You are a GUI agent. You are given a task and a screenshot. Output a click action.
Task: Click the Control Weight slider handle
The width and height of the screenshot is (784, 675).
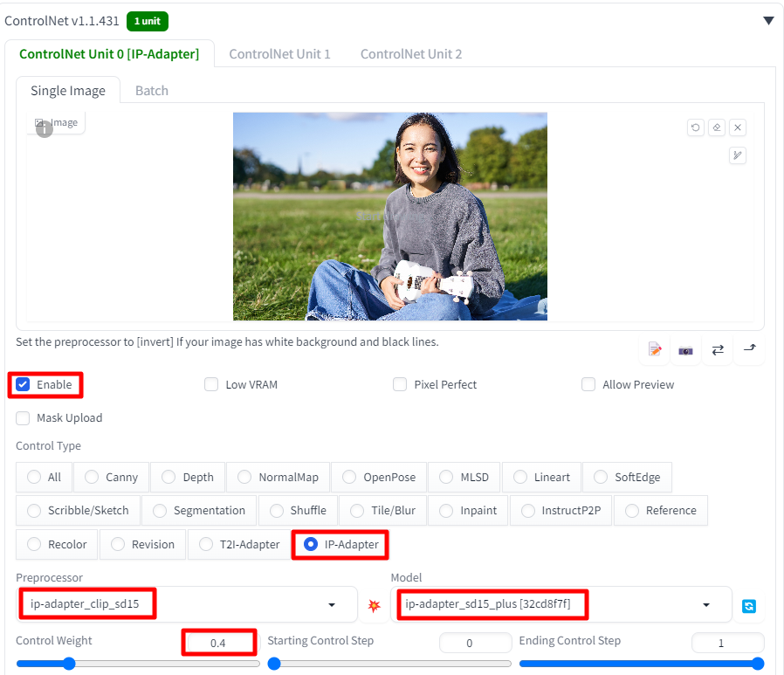pos(69,664)
